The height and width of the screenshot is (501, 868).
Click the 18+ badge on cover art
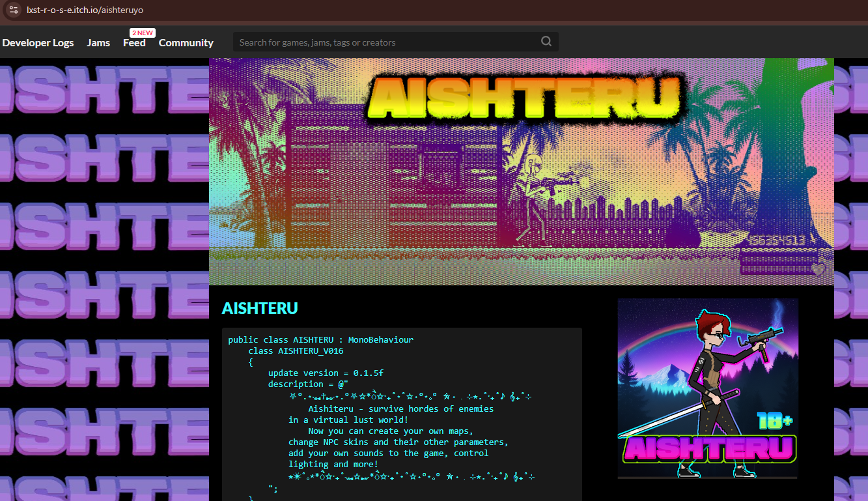[x=774, y=422]
